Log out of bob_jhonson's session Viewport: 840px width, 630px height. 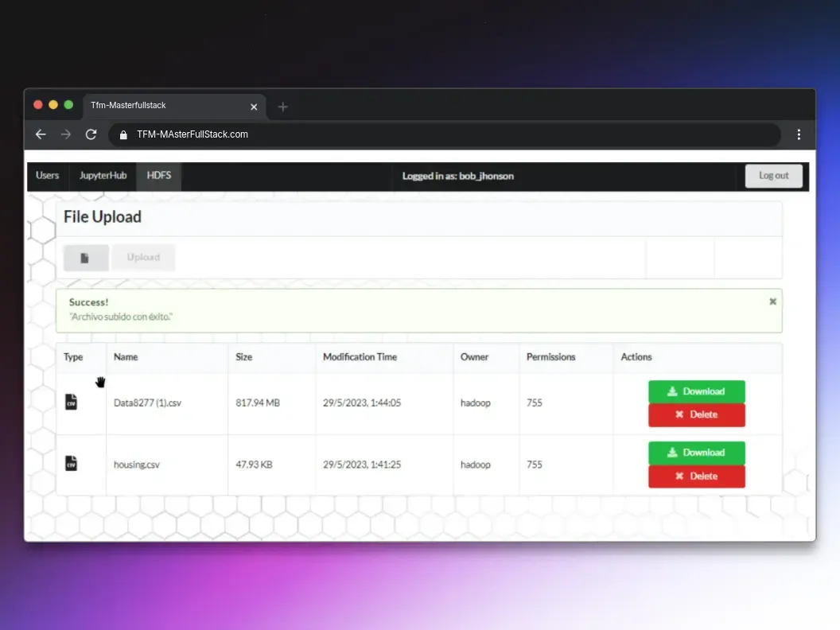click(772, 175)
